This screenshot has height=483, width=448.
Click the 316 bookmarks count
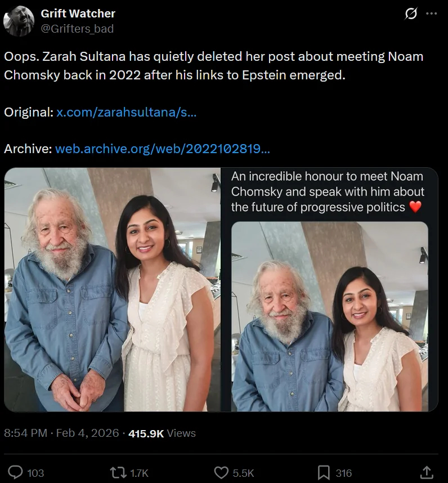click(343, 473)
